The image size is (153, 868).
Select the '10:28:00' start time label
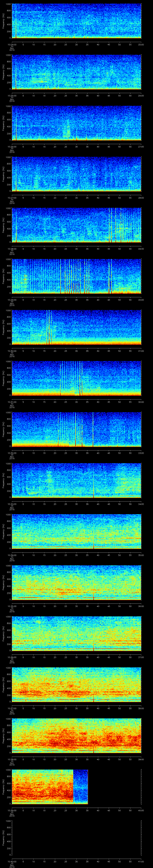[x=12, y=249]
